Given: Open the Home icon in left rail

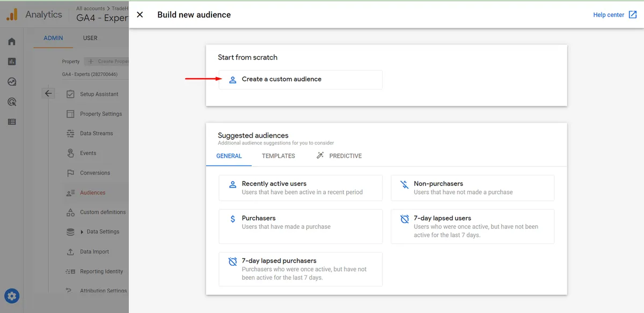Looking at the screenshot, I should click(12, 41).
